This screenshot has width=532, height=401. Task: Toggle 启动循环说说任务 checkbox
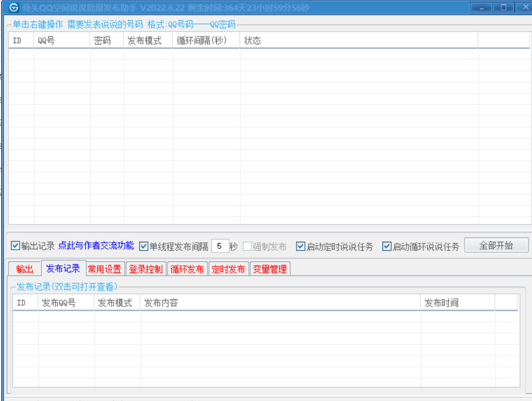(x=387, y=246)
